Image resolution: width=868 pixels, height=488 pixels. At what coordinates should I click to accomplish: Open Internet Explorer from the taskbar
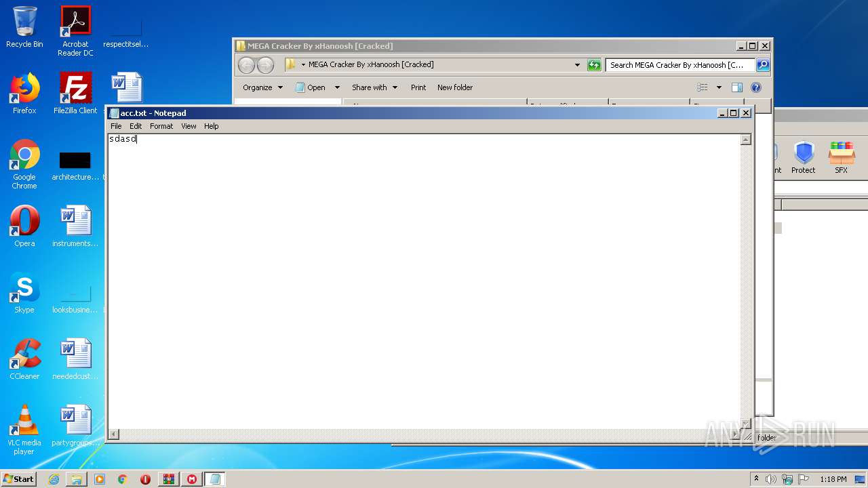coord(54,479)
